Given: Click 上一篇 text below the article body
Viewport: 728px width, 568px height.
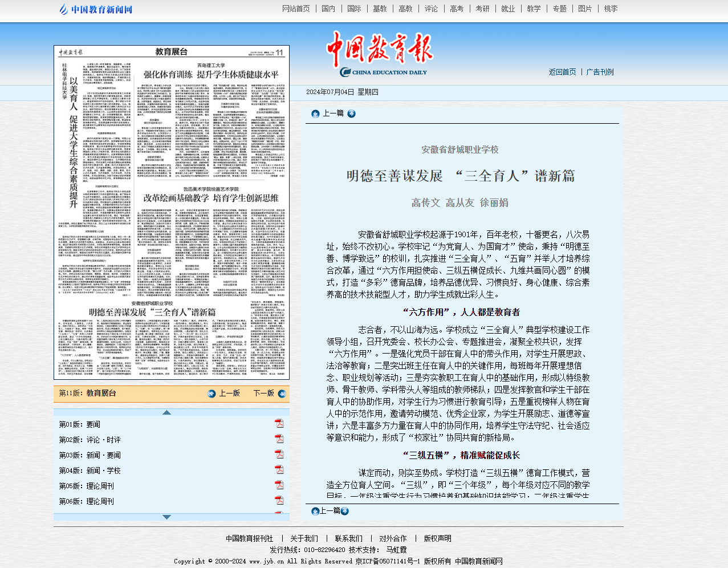Looking at the screenshot, I should point(330,511).
